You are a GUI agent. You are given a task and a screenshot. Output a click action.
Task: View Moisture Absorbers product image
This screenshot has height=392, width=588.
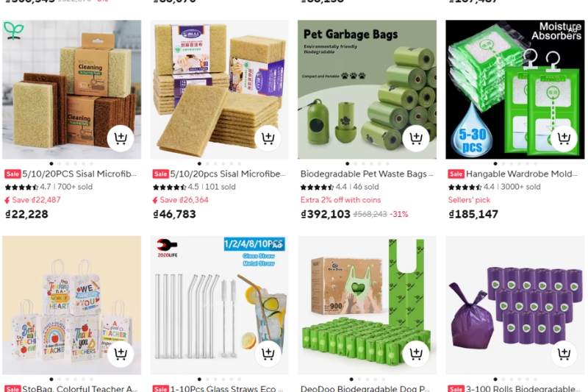515,89
